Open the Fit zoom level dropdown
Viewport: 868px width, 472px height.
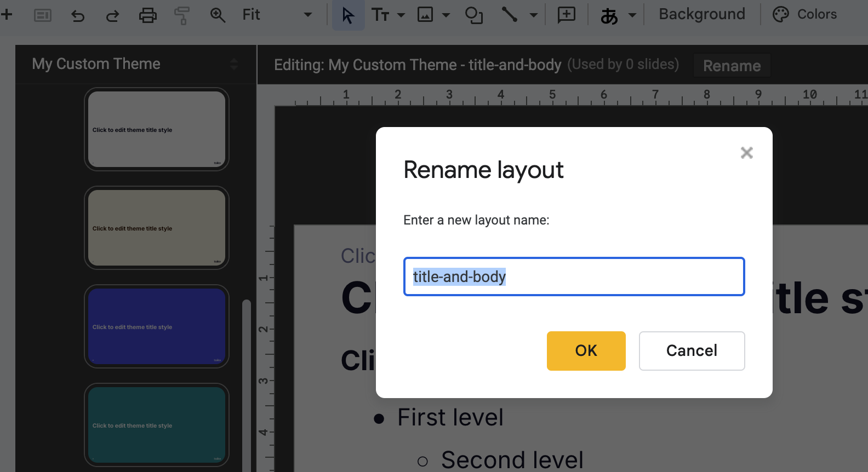277,14
